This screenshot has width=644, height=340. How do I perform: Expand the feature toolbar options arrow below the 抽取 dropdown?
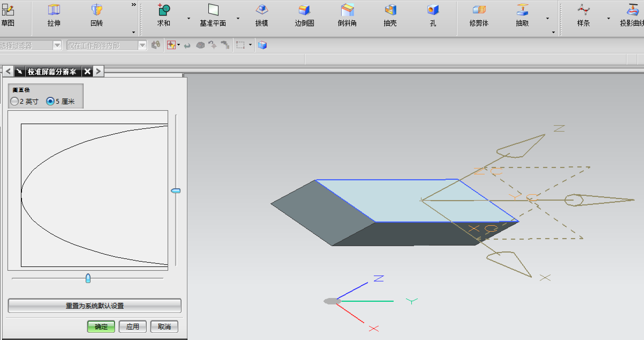pyautogui.click(x=553, y=32)
